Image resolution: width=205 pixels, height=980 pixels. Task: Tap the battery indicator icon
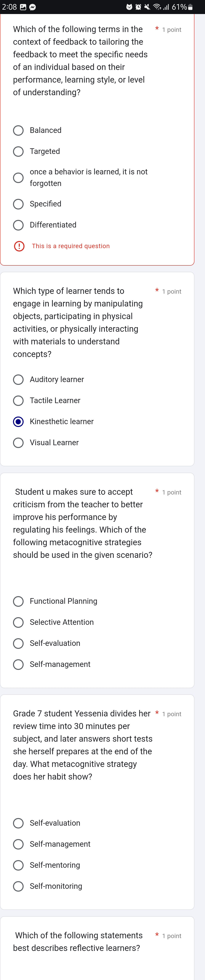click(191, 7)
